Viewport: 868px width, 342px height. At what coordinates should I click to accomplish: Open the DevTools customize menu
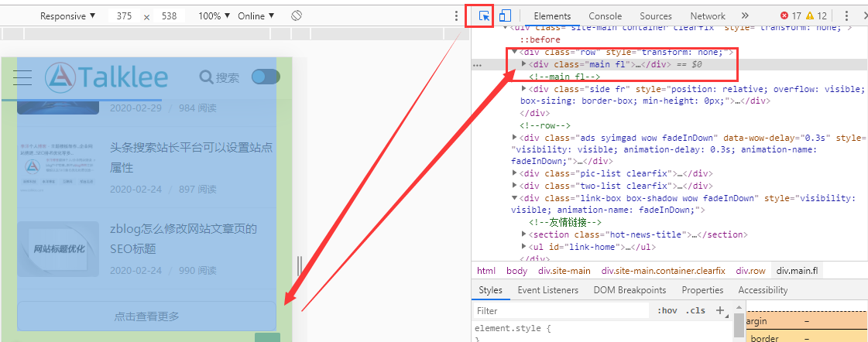pos(846,15)
